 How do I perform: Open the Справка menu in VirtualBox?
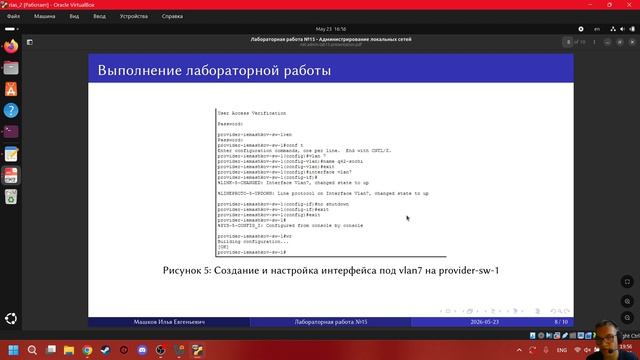[172, 16]
